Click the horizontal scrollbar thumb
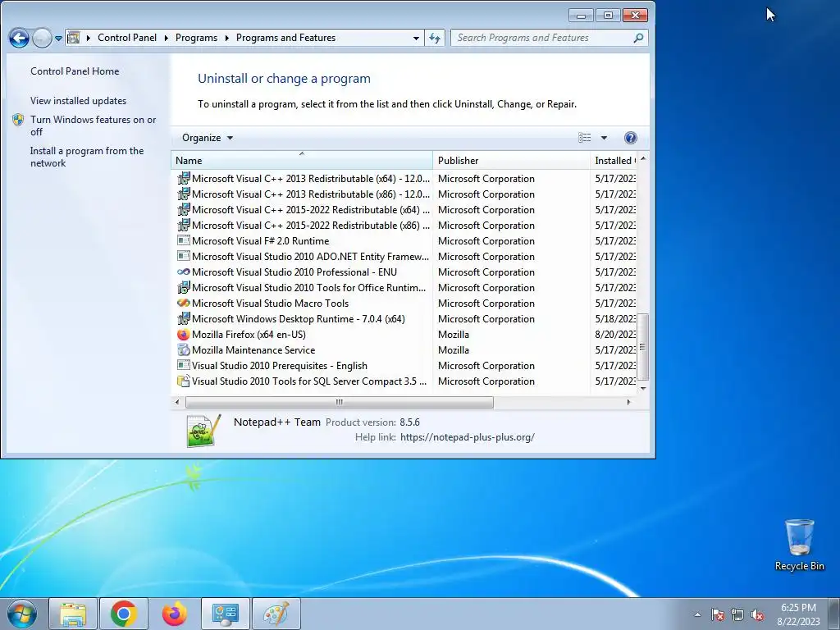Image resolution: width=840 pixels, height=630 pixels. click(x=339, y=402)
